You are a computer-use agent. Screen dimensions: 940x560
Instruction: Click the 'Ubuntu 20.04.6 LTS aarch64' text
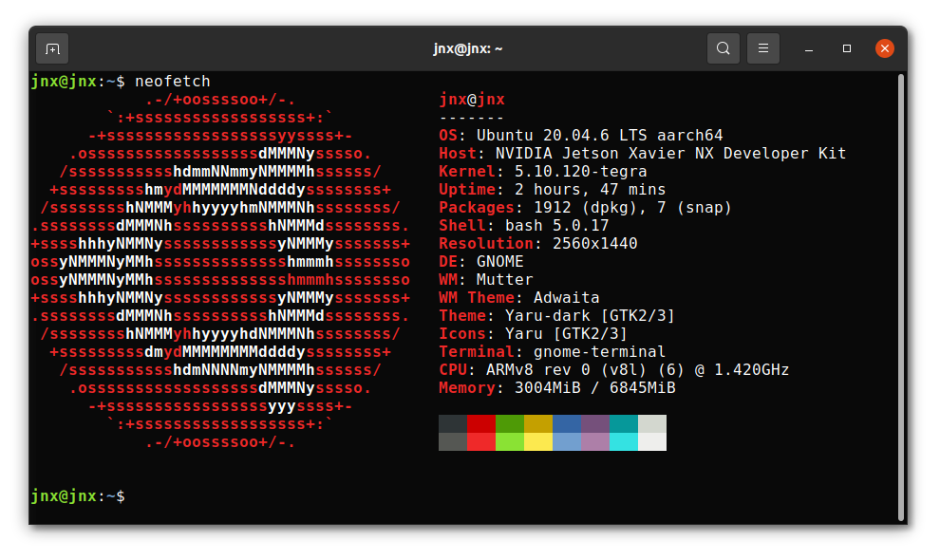pyautogui.click(x=599, y=136)
